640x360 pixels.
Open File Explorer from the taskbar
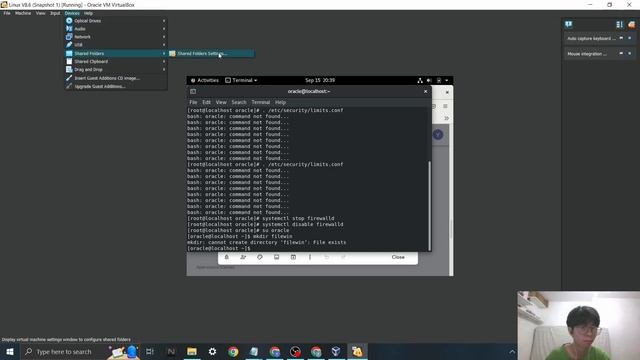click(x=192, y=351)
